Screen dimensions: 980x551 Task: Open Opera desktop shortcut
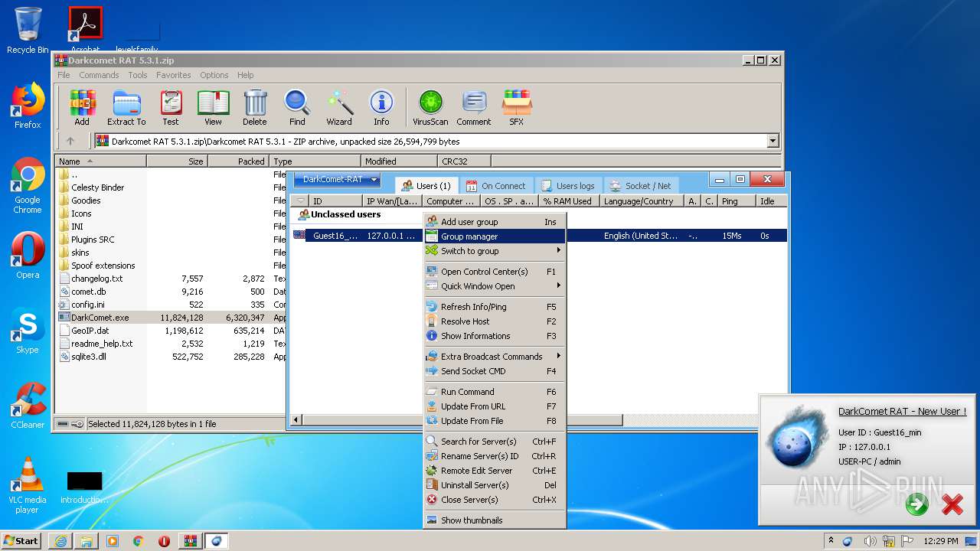pos(28,256)
